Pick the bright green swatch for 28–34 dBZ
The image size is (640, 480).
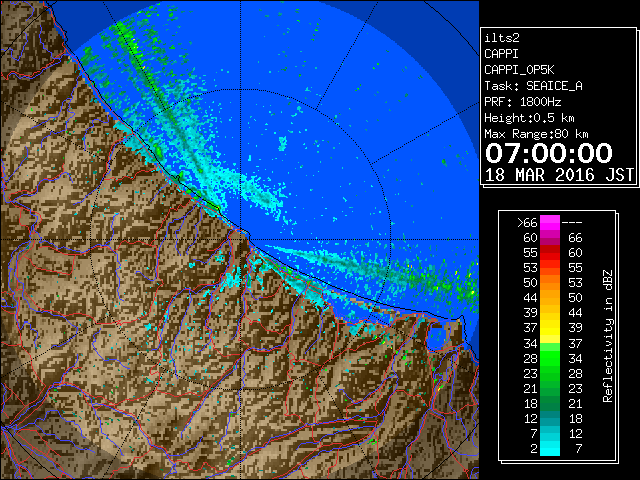coord(550,358)
